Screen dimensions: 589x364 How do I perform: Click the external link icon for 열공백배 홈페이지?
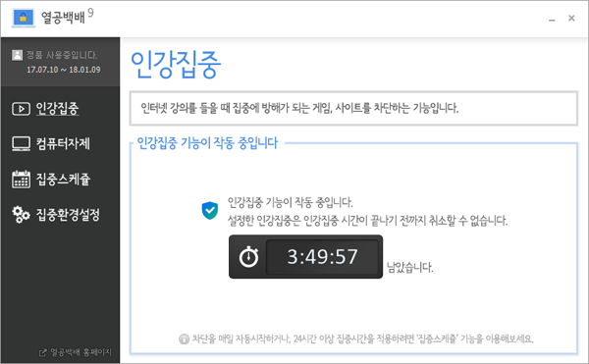pyautogui.click(x=43, y=352)
